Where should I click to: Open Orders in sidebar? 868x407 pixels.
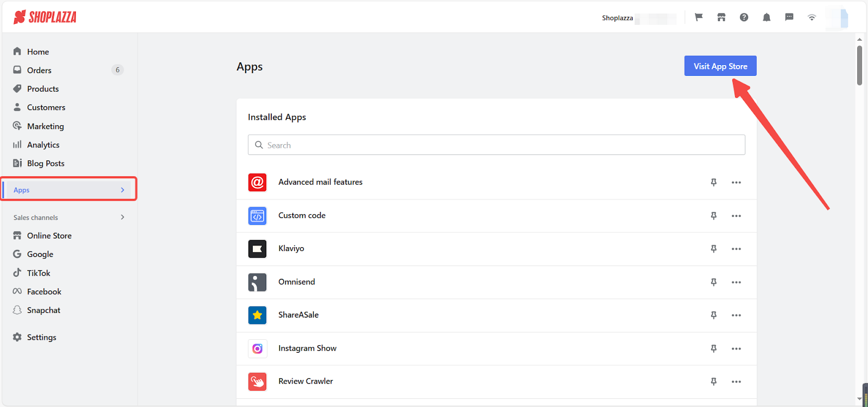click(x=39, y=70)
